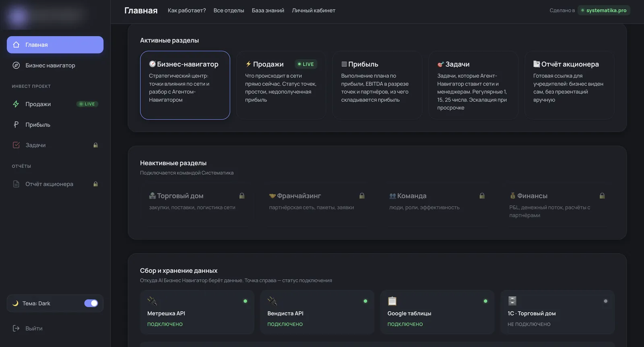The width and height of the screenshot is (644, 347).
Task: Click the checkbox icon beside Задачи in sidebar
Action: pos(16,145)
